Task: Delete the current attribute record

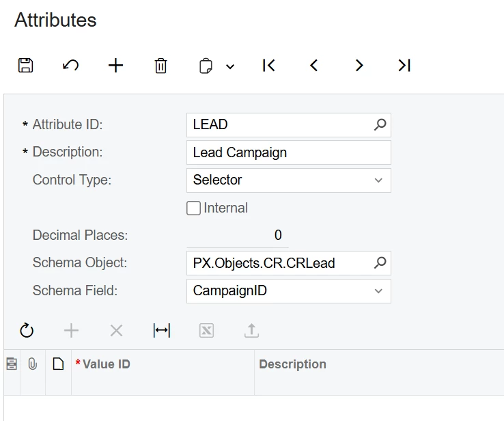Action: (160, 66)
